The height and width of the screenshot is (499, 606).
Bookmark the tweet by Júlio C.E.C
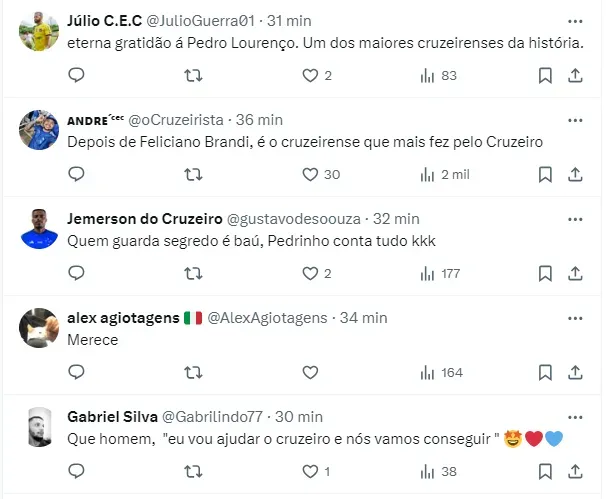(x=545, y=76)
